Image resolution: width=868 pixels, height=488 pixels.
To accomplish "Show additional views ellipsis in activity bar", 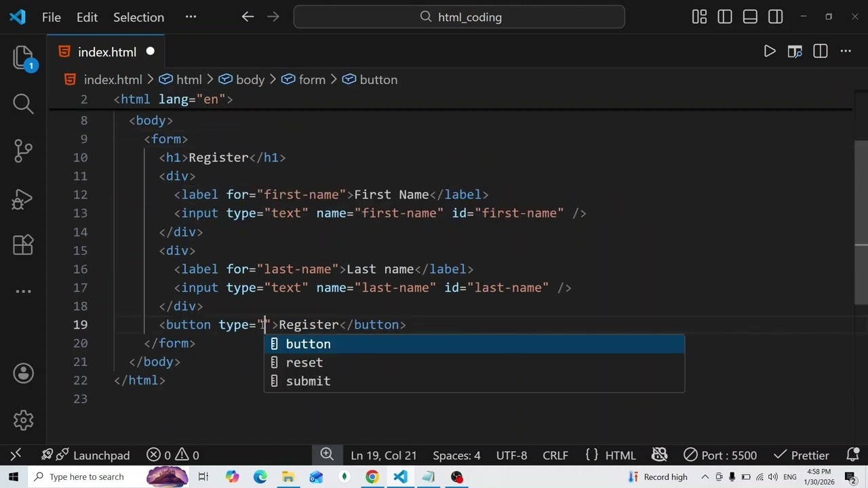I will point(23,291).
